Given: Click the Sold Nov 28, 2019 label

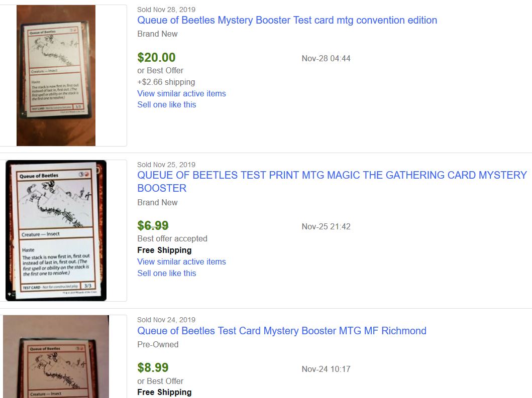Looking at the screenshot, I should coord(166,10).
